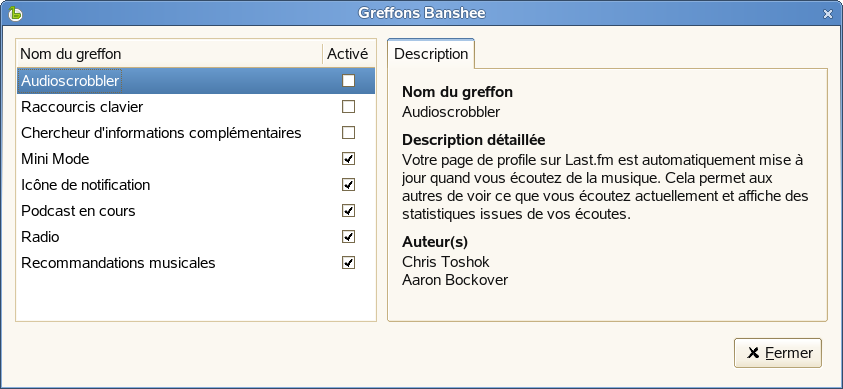The width and height of the screenshot is (843, 389).
Task: Select the Raccourcis clavier row
Action: coord(196,106)
